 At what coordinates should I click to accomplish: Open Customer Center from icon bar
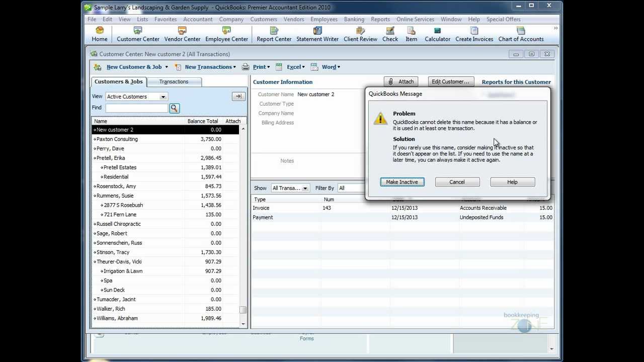[138, 34]
